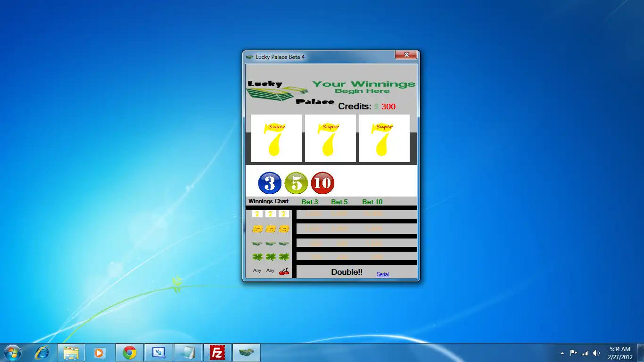Open the Windows Start menu

pyautogui.click(x=12, y=353)
